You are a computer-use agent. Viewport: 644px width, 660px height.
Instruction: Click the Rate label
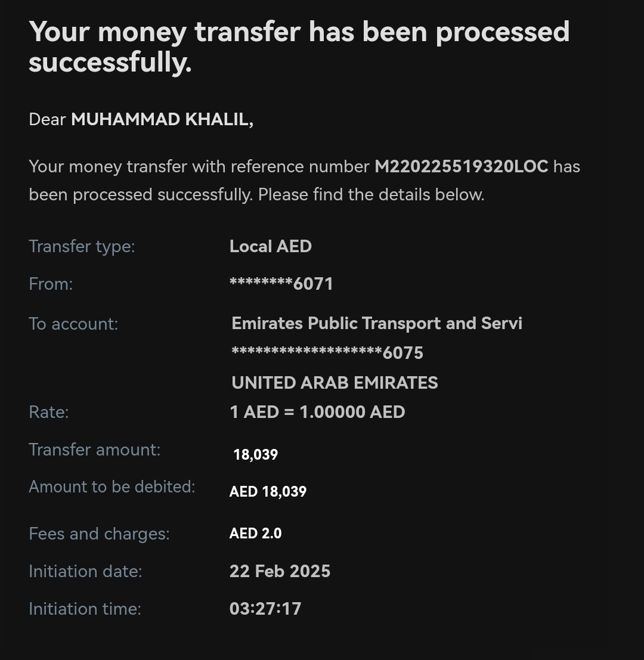coord(49,412)
